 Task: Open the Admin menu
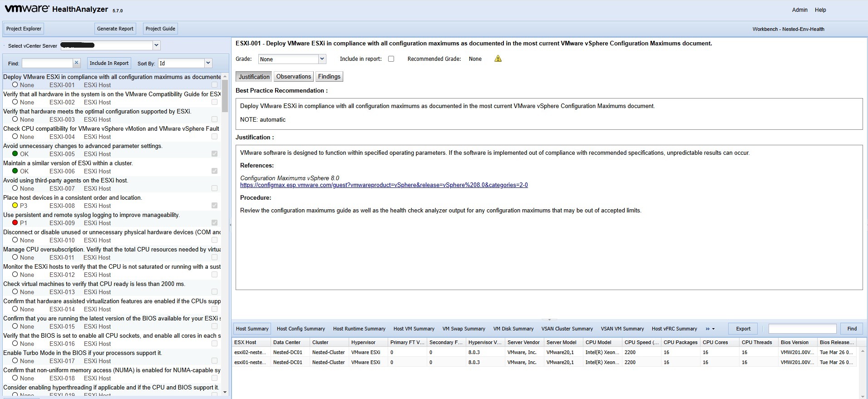pyautogui.click(x=799, y=10)
